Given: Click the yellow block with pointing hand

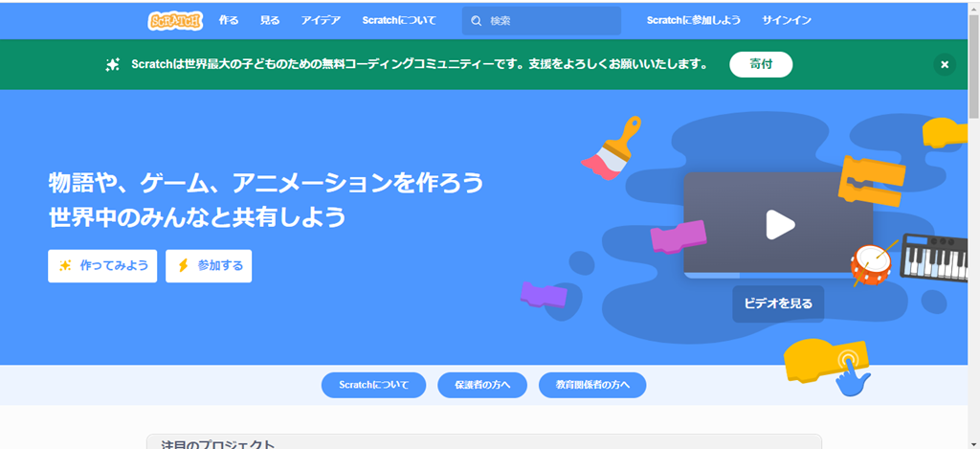Looking at the screenshot, I should tap(828, 367).
